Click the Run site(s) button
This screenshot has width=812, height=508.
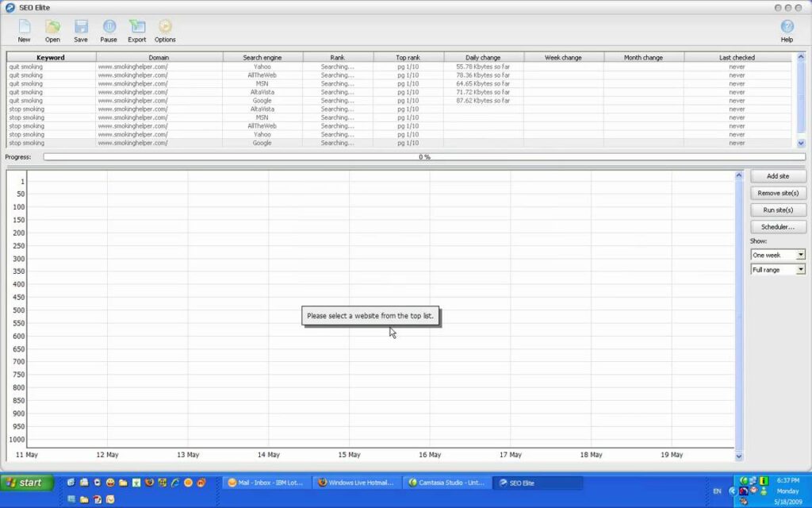tap(778, 210)
